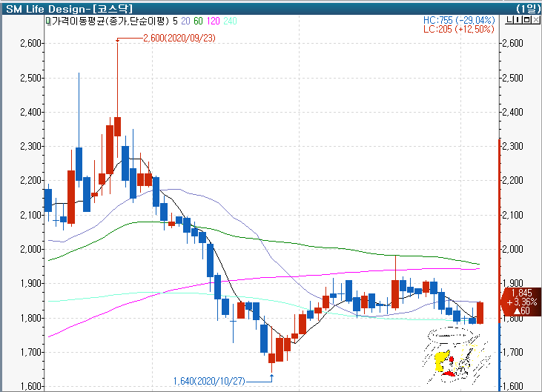Toggle the moving average indicator checkbox

pyautogui.click(x=48, y=21)
